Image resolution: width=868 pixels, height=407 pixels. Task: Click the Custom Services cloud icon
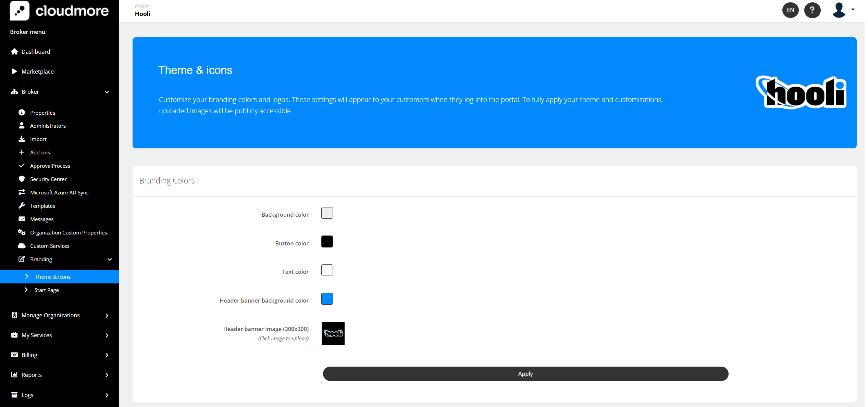tap(22, 246)
